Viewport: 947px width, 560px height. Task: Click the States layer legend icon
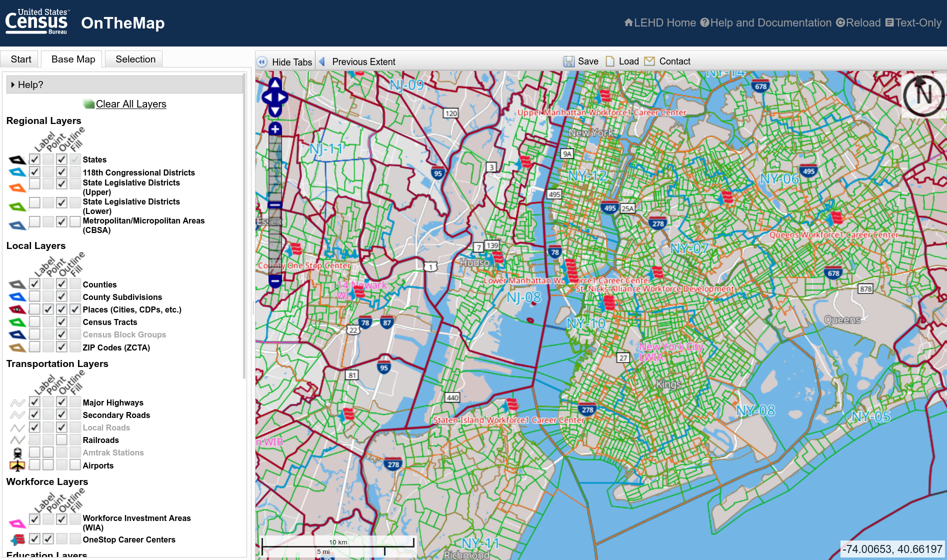17,160
